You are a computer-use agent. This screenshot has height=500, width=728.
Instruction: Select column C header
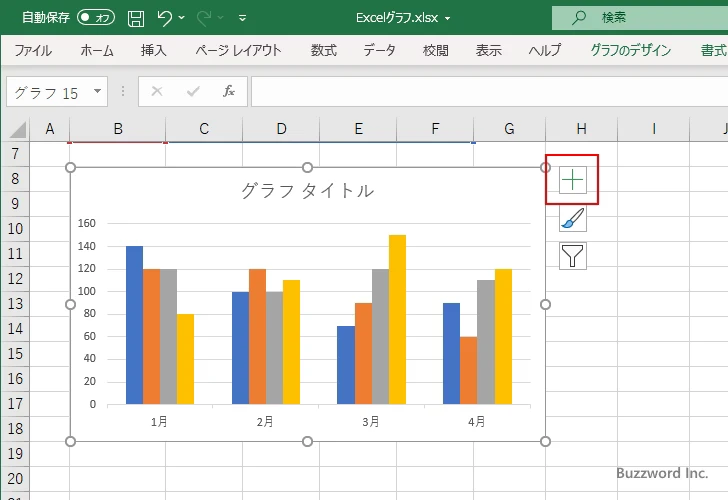coord(204,129)
